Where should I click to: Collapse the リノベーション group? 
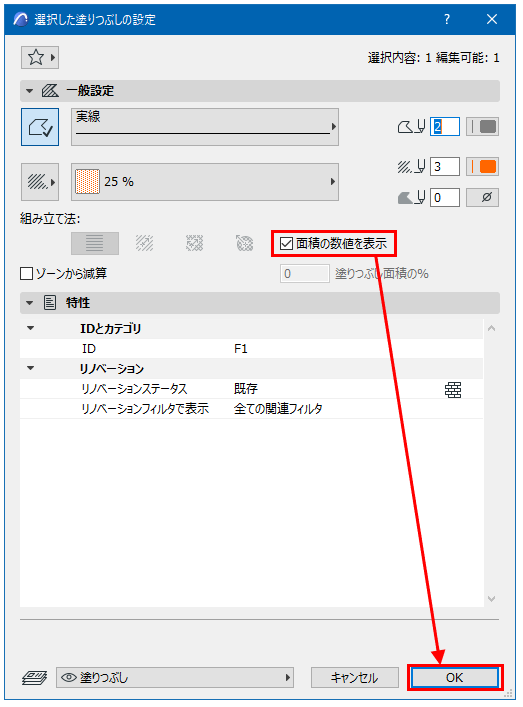(31, 368)
